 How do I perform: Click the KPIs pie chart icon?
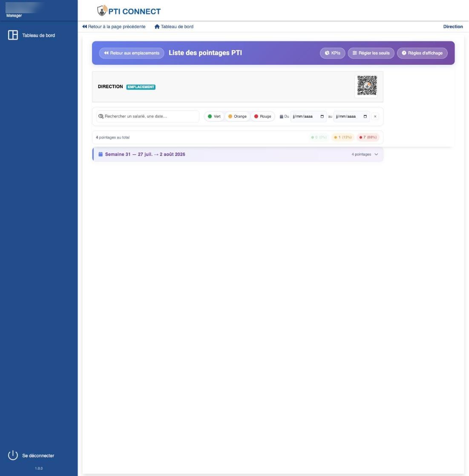click(x=327, y=53)
